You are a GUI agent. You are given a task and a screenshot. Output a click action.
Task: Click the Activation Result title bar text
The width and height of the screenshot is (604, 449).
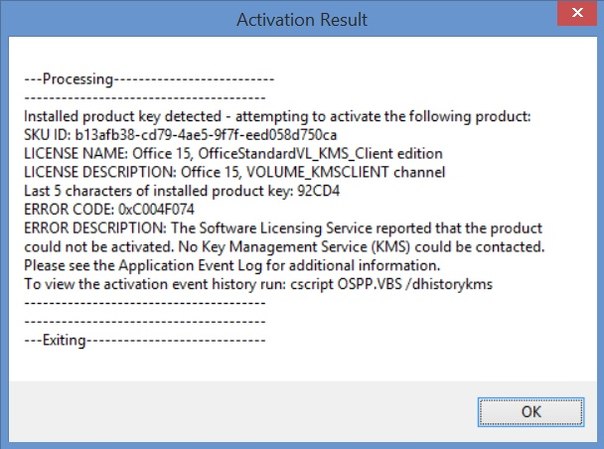coord(302,20)
